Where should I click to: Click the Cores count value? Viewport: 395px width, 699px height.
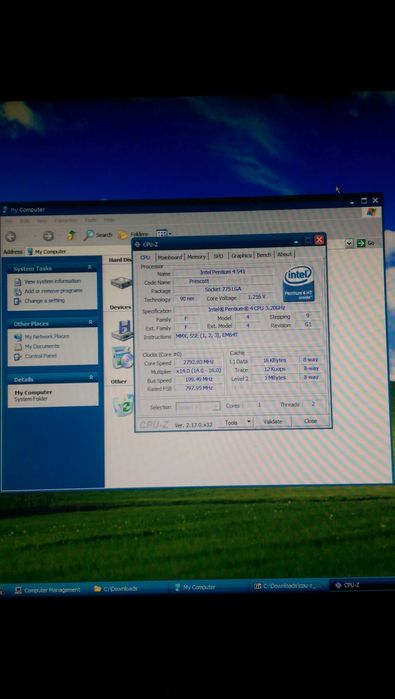click(259, 405)
